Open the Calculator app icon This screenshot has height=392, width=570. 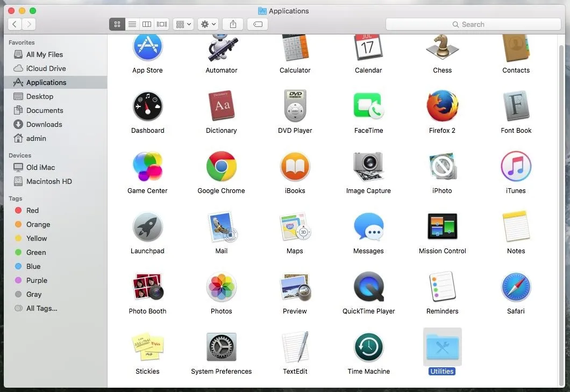tap(295, 47)
